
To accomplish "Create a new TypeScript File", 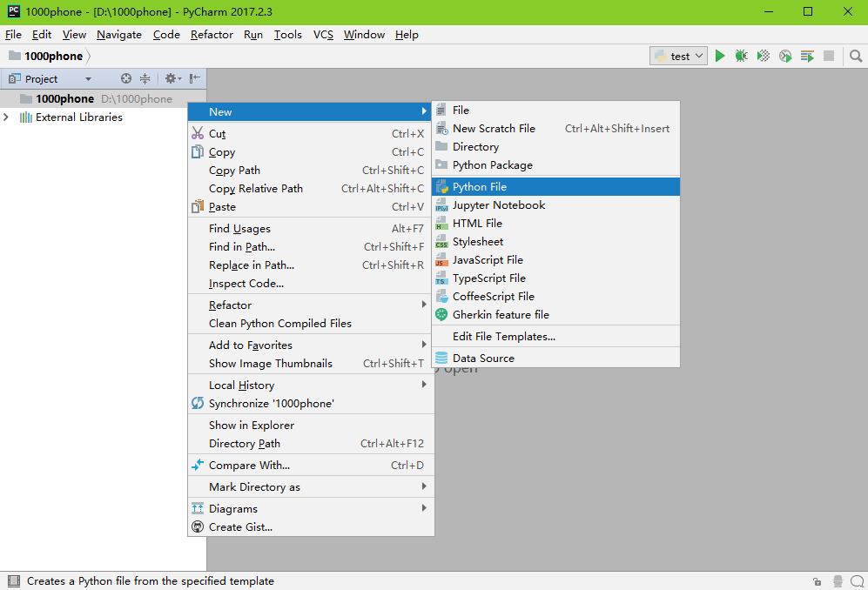I will [555, 278].
